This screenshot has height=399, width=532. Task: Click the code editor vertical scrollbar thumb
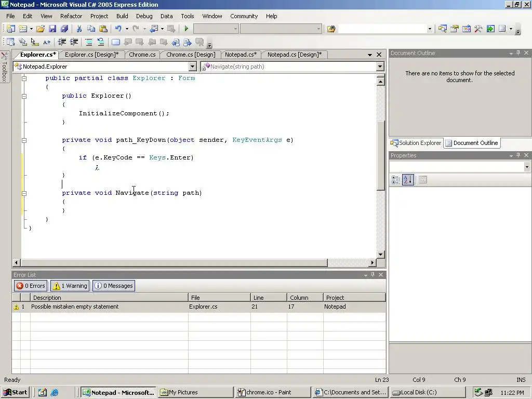381,156
